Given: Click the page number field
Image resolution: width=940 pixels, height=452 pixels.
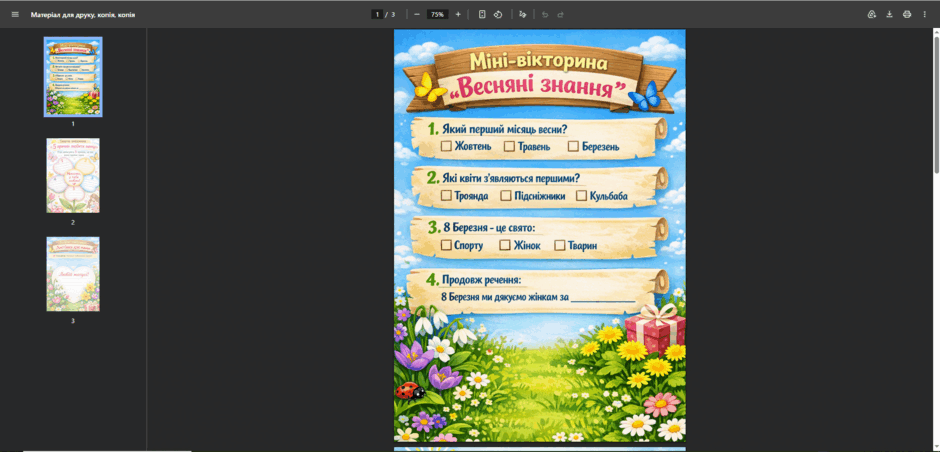Looking at the screenshot, I should pyautogui.click(x=377, y=14).
